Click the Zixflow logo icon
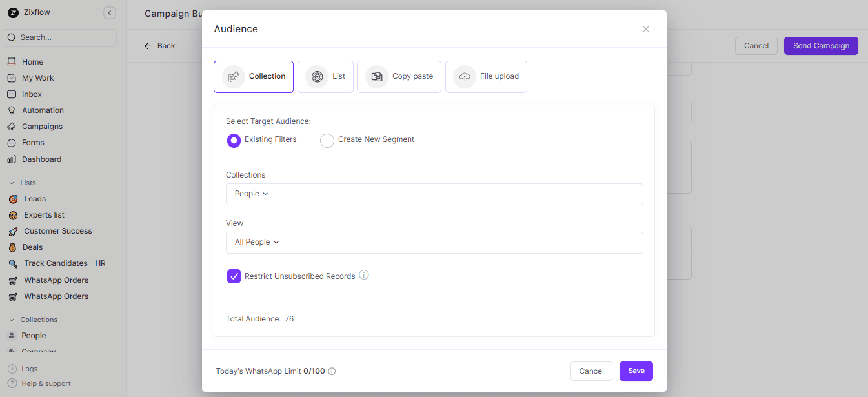This screenshot has width=868, height=397. pyautogui.click(x=13, y=13)
